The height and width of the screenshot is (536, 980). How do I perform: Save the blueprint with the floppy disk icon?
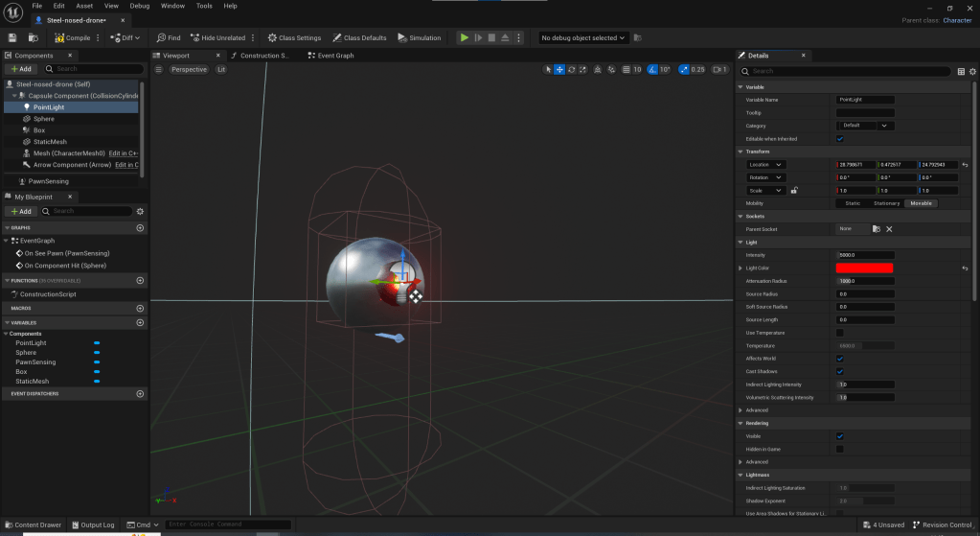pyautogui.click(x=12, y=38)
